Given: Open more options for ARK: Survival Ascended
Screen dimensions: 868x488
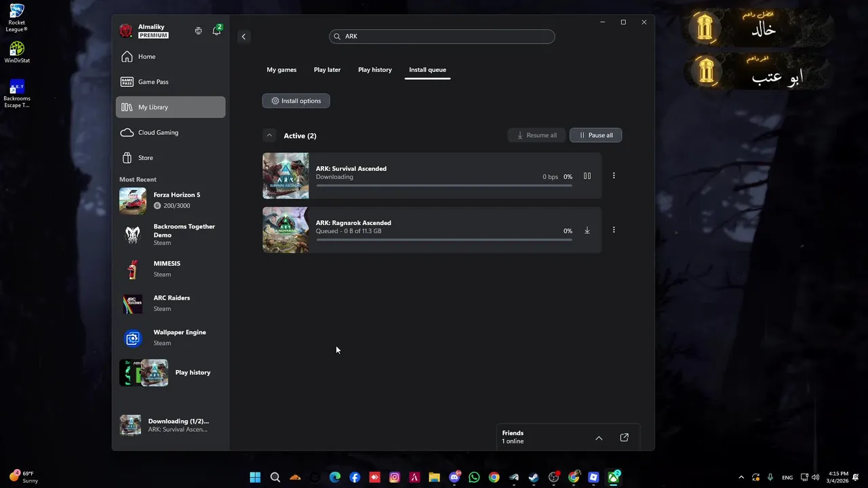Looking at the screenshot, I should click(x=614, y=176).
